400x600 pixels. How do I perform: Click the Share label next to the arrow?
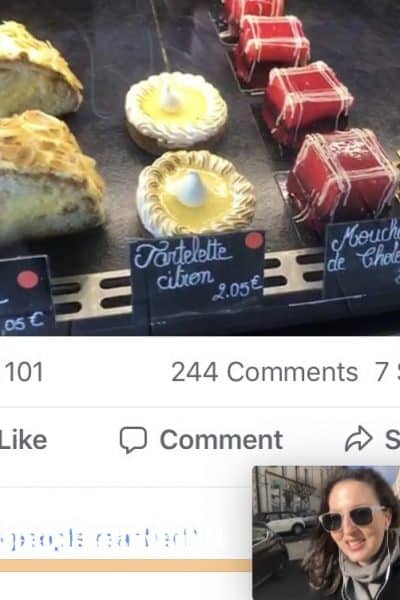click(392, 440)
